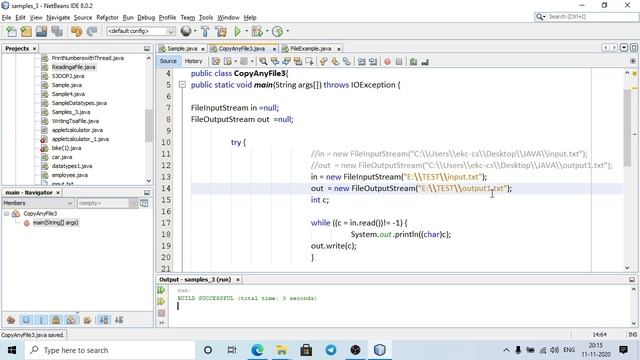This screenshot has height=360, width=640.
Task: Click the New File toolbar icon
Action: click(x=11, y=31)
